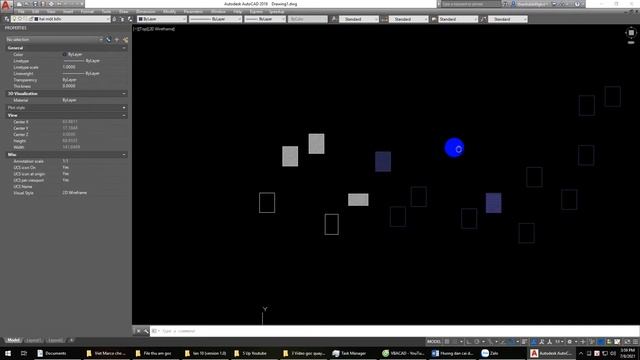The image size is (640, 360).
Task: Click the ViewCube navigation widget
Action: (x=631, y=33)
